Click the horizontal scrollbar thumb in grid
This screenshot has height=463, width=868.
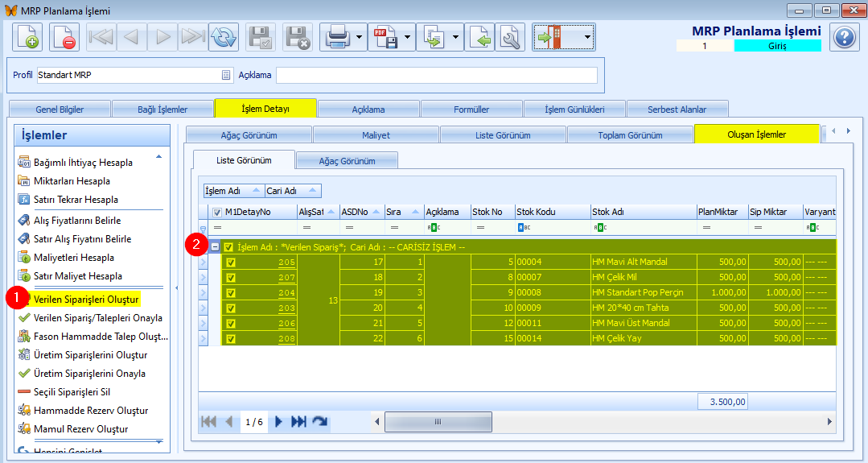coord(438,421)
